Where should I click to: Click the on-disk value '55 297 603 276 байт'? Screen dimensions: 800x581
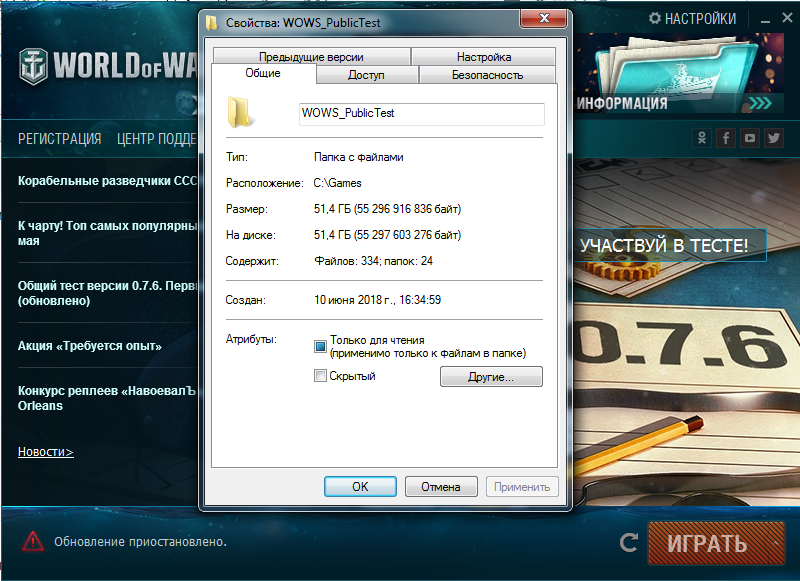407,235
